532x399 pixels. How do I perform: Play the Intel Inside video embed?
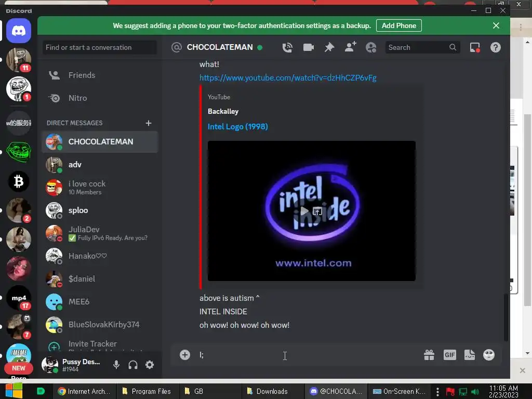tap(304, 211)
